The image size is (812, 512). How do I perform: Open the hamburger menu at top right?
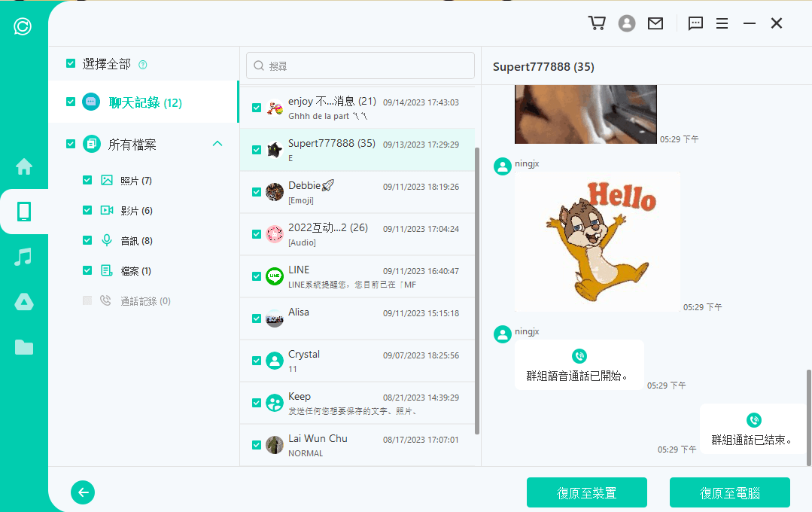pyautogui.click(x=722, y=23)
